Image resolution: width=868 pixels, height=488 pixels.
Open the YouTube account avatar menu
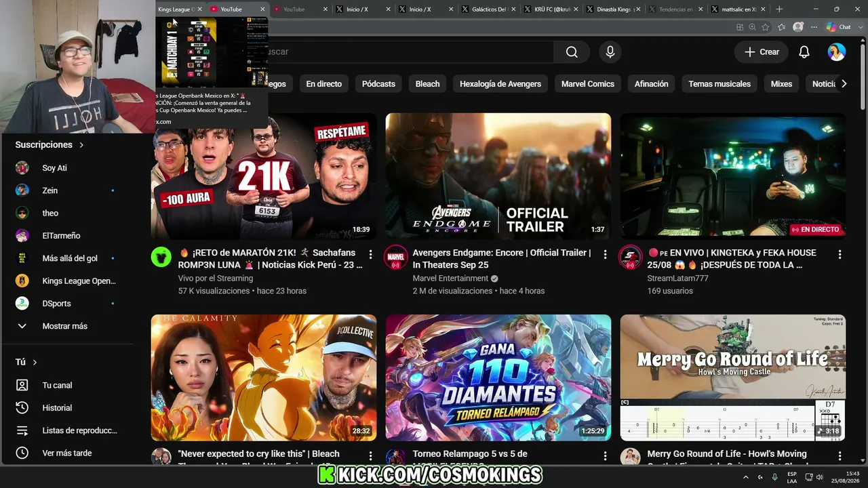[837, 52]
